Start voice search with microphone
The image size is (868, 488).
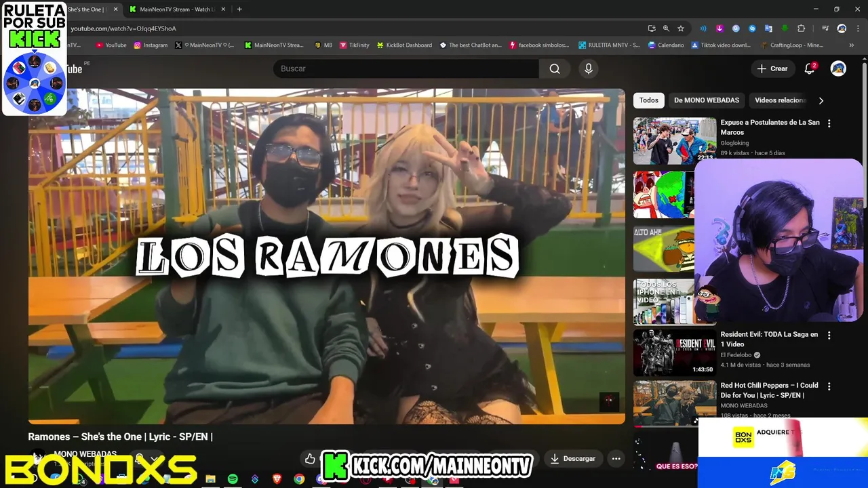[589, 68]
